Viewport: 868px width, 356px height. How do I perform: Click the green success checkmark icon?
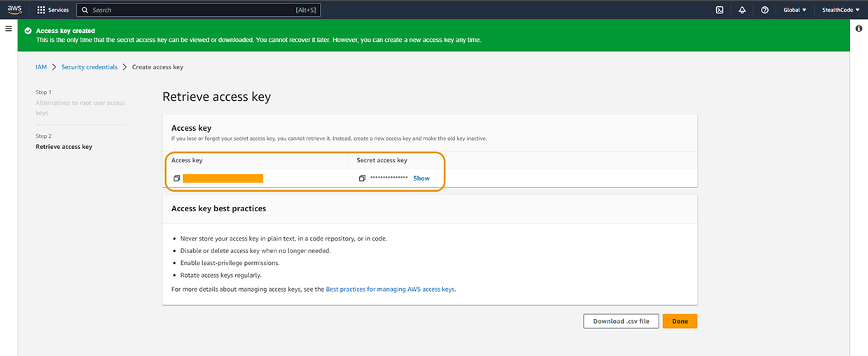28,31
